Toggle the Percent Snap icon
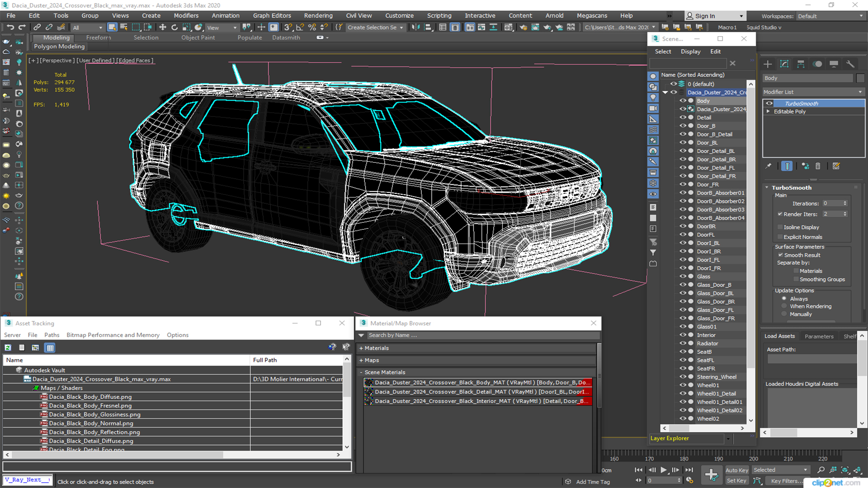868x488 pixels. [311, 27]
